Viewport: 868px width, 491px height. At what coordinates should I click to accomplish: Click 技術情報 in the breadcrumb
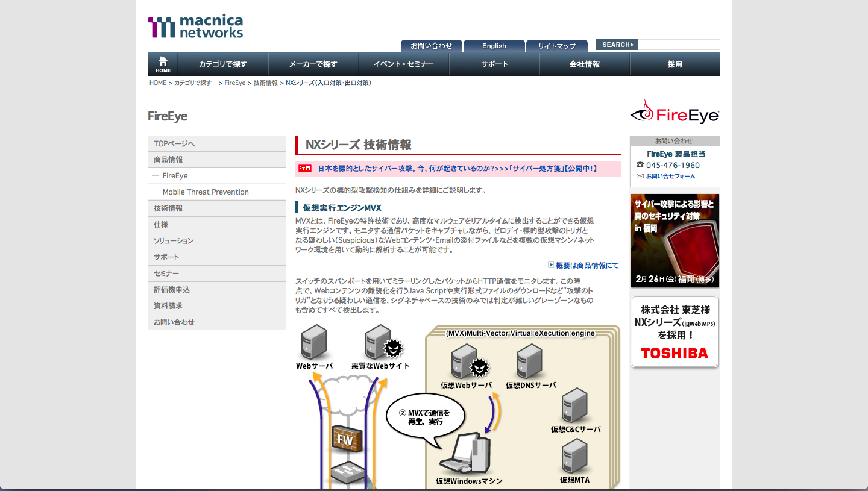click(266, 83)
